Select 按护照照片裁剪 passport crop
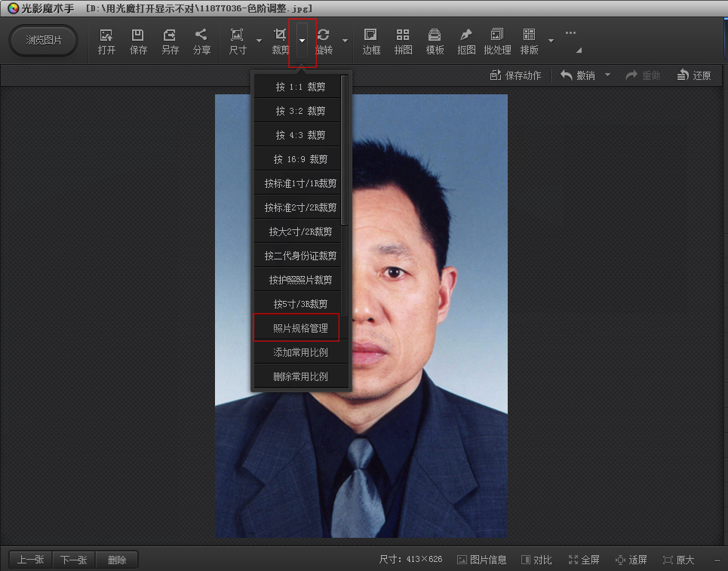The width and height of the screenshot is (728, 571). (297, 280)
